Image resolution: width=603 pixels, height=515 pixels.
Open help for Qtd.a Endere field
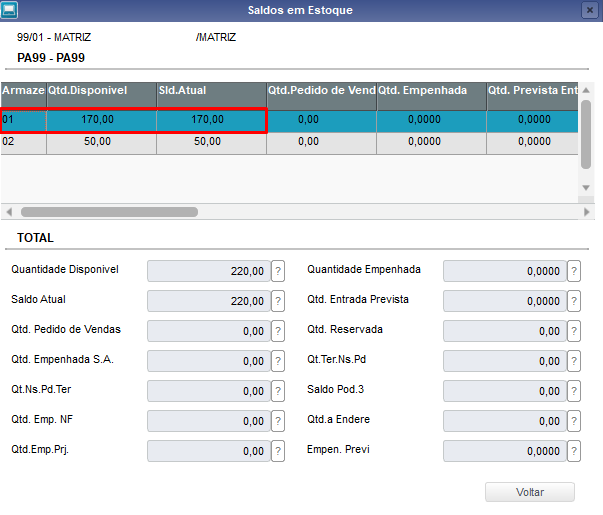point(574,421)
